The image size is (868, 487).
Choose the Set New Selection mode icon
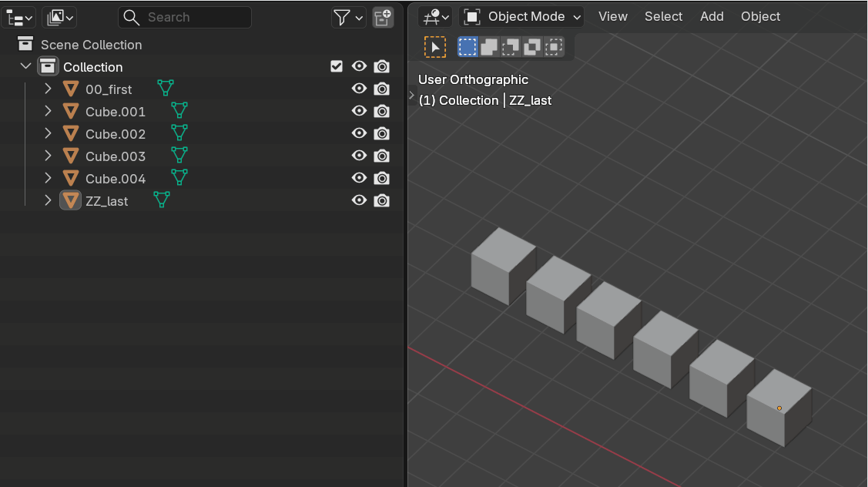(468, 47)
